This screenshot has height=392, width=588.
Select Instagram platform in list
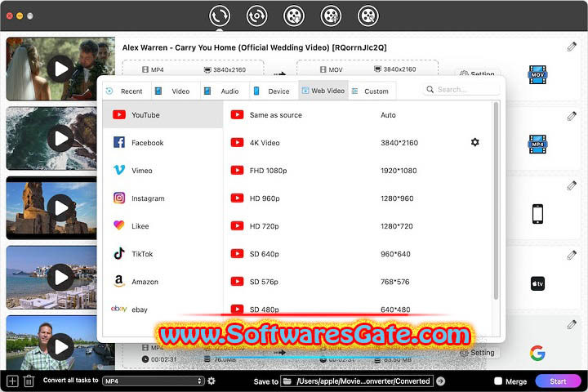tap(163, 198)
